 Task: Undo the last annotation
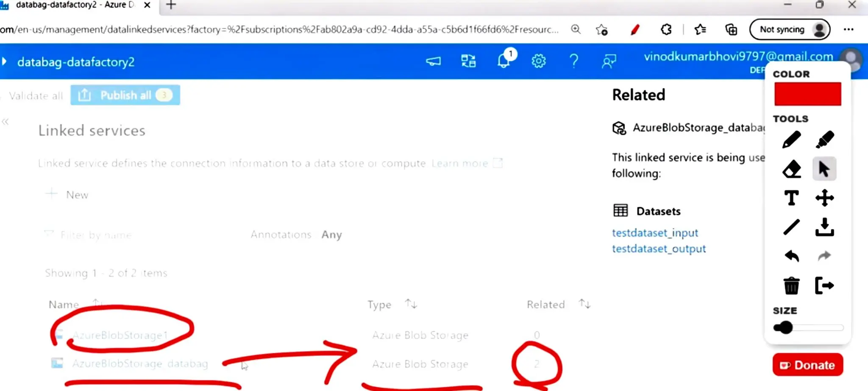791,256
